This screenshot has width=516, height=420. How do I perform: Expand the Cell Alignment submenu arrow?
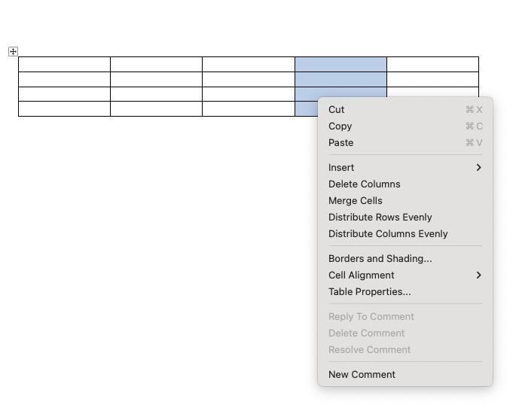pyautogui.click(x=478, y=275)
